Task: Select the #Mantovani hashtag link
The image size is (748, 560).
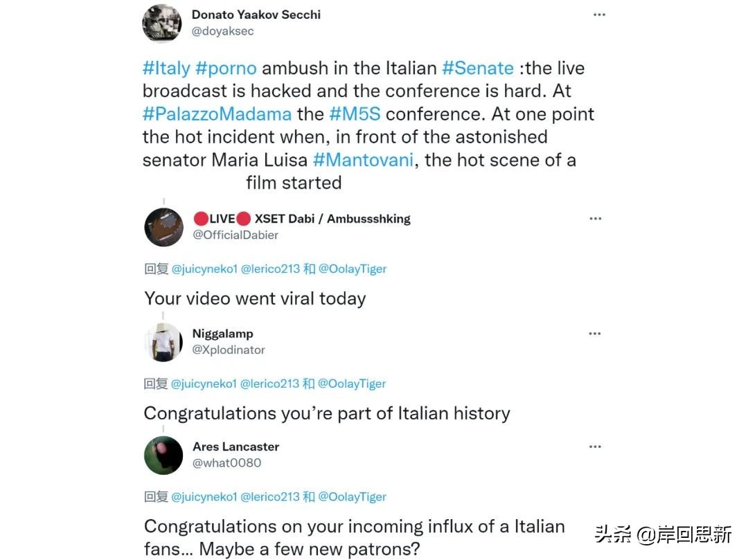Action: (363, 160)
